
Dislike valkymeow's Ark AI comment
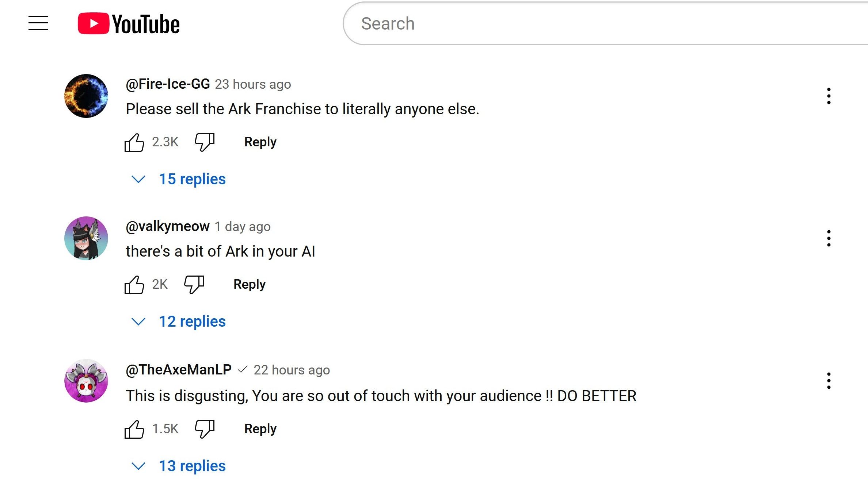tap(194, 284)
